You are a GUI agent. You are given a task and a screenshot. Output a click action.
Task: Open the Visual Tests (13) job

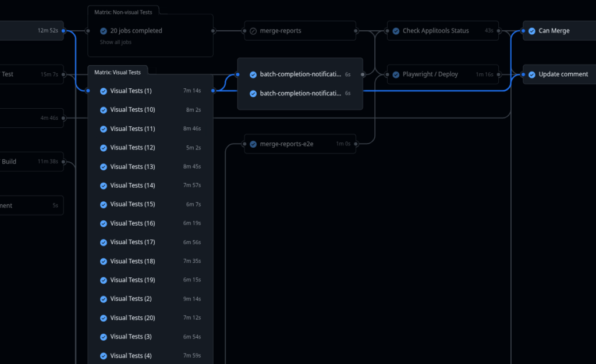(x=151, y=167)
